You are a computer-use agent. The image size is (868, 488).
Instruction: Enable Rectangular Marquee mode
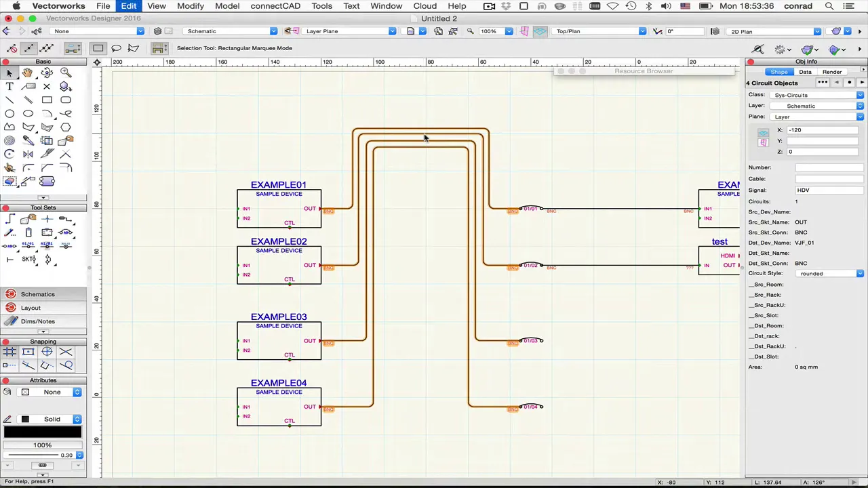click(x=98, y=48)
